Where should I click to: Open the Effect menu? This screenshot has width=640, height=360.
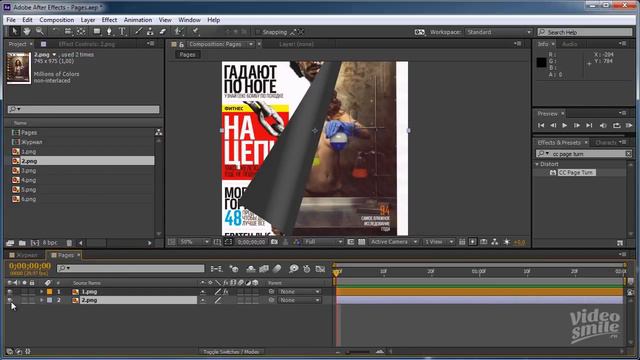(x=109, y=20)
